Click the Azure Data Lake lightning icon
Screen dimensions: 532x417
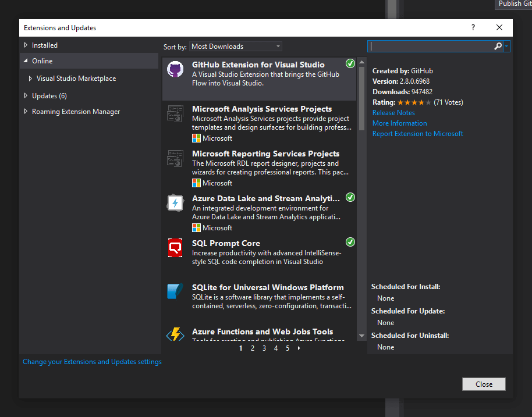click(x=175, y=203)
